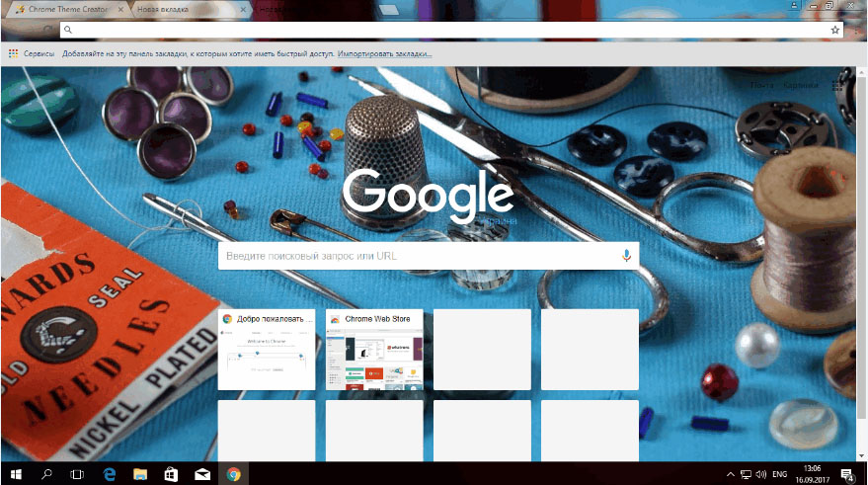Open Task View from the taskbar
The height and width of the screenshot is (485, 868).
pos(77,474)
